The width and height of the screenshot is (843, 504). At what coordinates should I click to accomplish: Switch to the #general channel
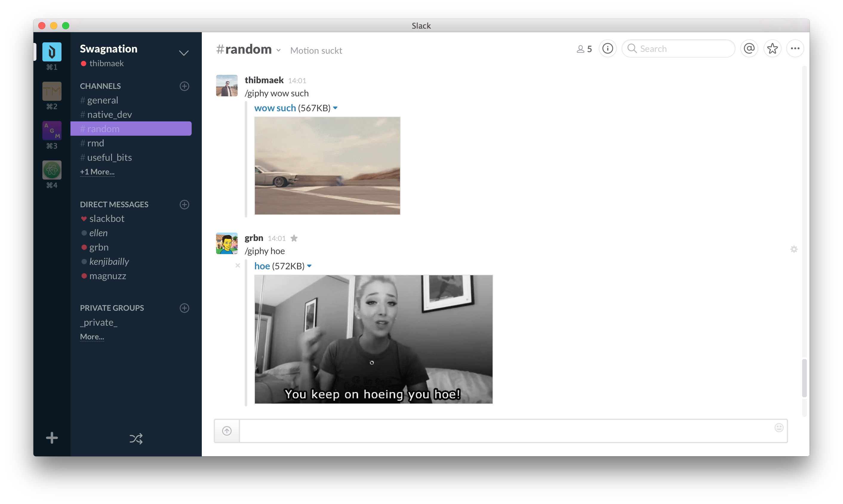102,100
